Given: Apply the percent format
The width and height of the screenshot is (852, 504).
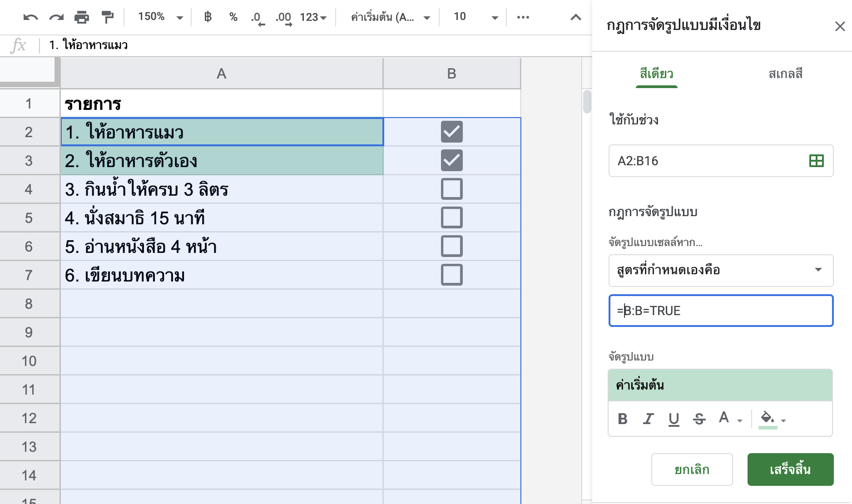Looking at the screenshot, I should pos(233,17).
